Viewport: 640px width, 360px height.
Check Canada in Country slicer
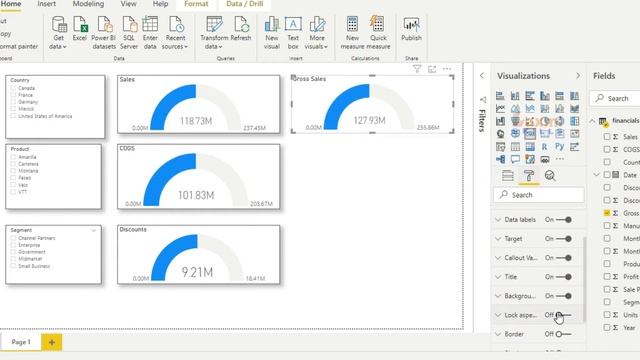click(13, 88)
